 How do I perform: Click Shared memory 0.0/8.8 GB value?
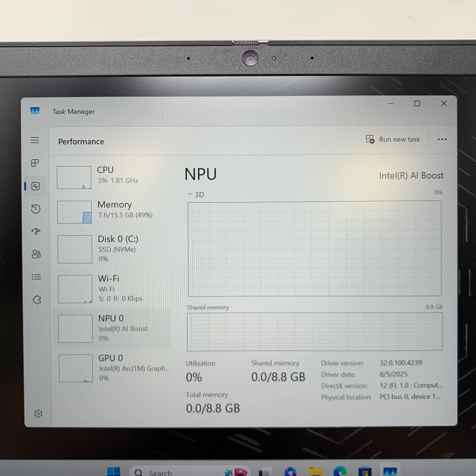[278, 377]
